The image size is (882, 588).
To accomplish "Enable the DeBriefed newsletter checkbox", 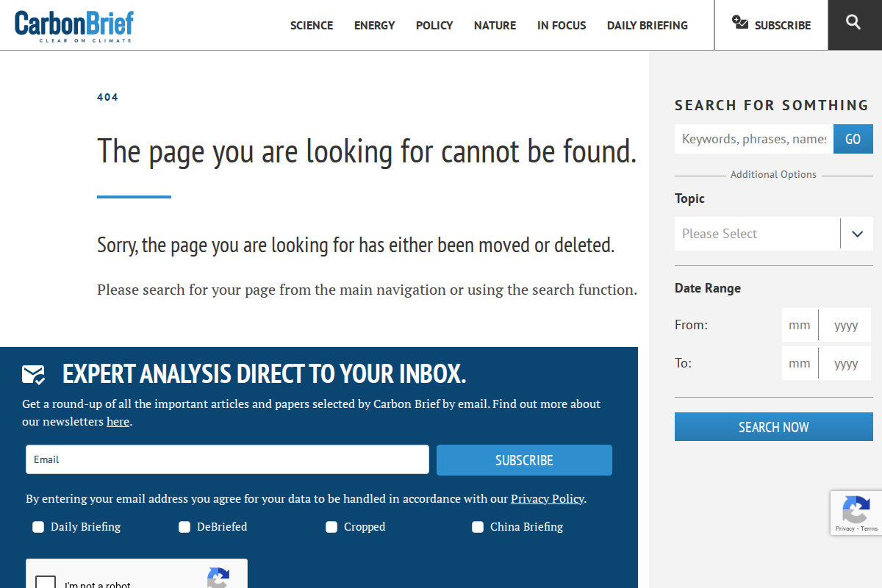I will point(184,527).
